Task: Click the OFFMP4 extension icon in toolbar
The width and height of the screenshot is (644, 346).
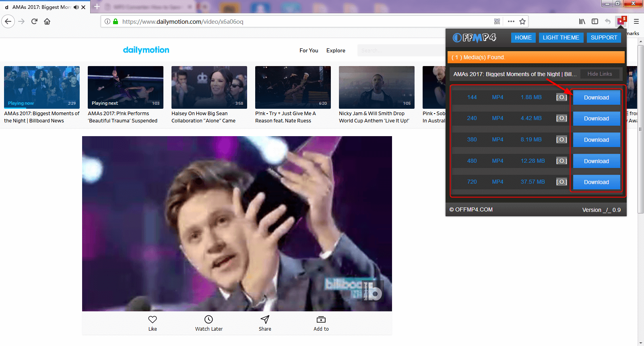Action: [x=621, y=21]
